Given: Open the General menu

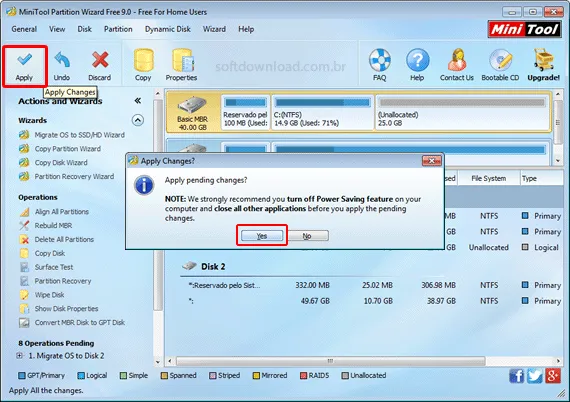Looking at the screenshot, I should 24,29.
